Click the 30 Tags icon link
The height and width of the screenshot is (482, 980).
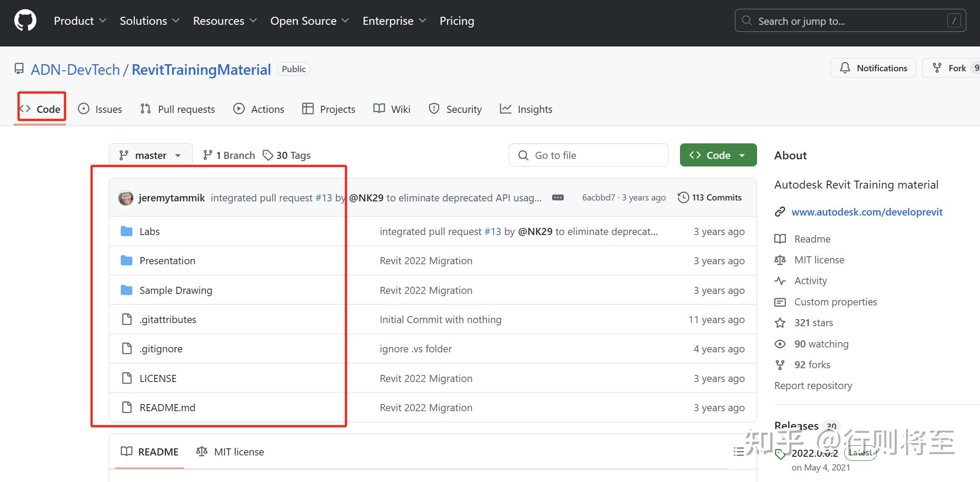tap(268, 155)
